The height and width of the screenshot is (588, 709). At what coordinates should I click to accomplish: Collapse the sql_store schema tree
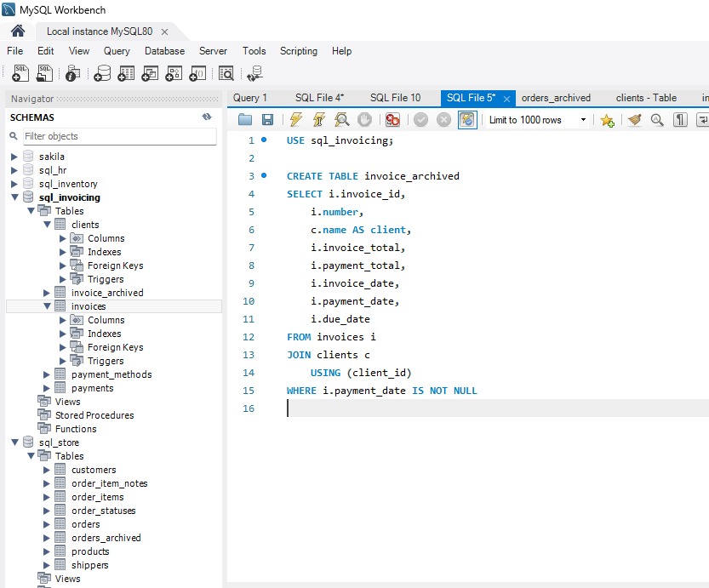tap(14, 442)
